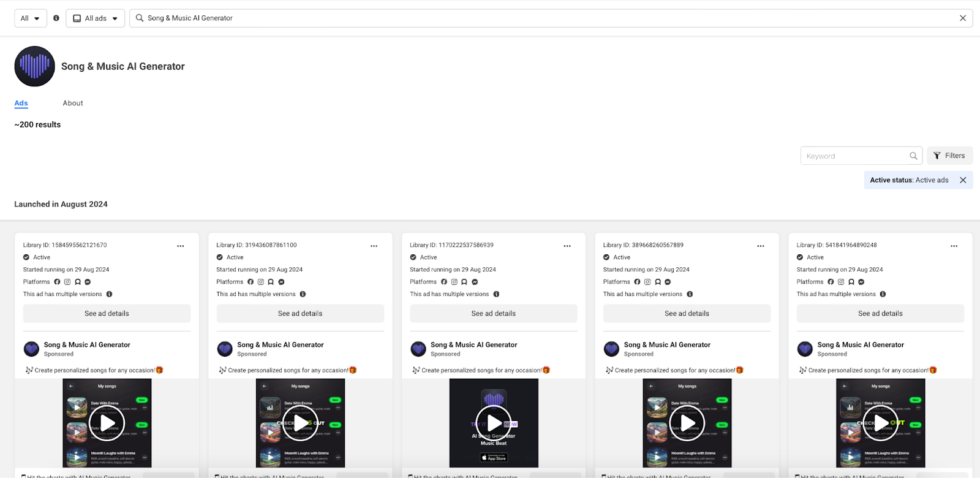Click Audience Network icon on ad 541841964890248
The image size is (980, 478).
tap(851, 282)
